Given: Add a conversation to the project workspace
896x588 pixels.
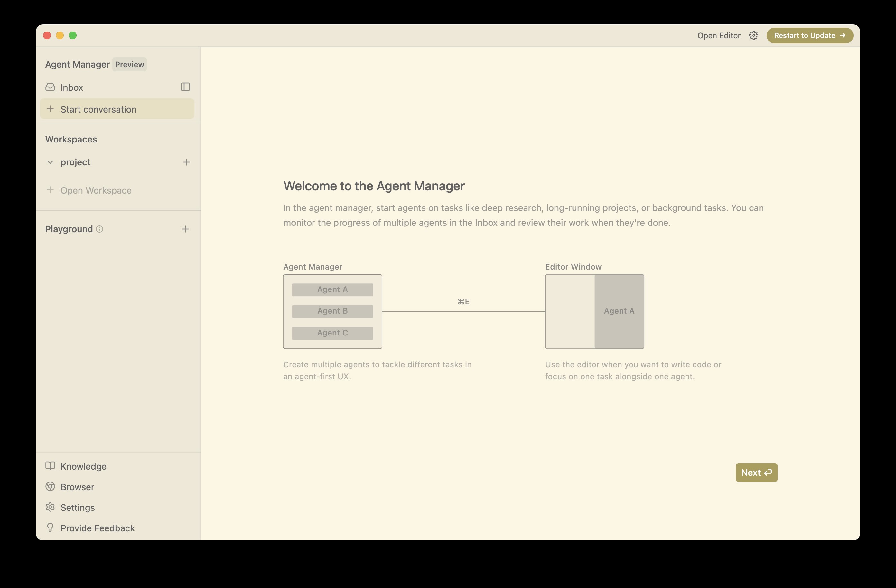Looking at the screenshot, I should 186,162.
